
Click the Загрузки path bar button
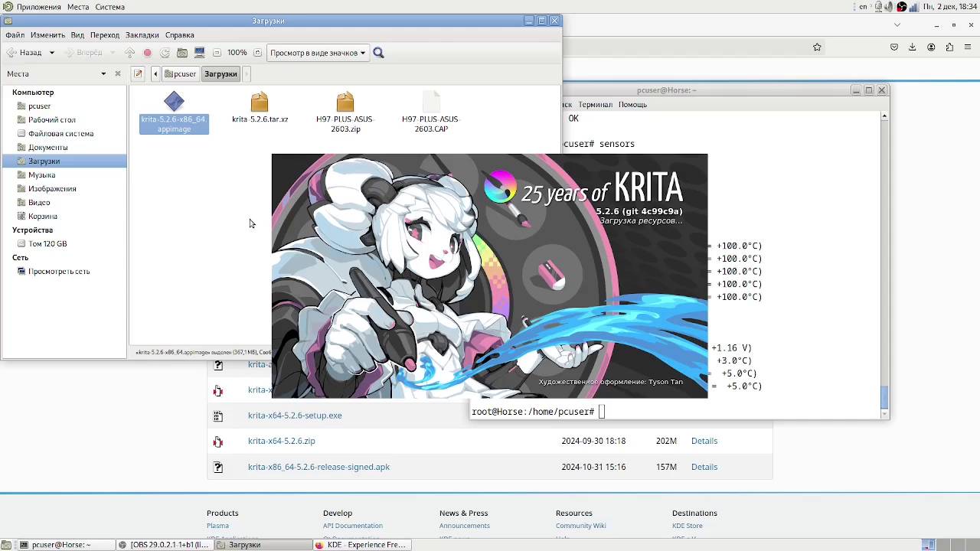coord(220,73)
